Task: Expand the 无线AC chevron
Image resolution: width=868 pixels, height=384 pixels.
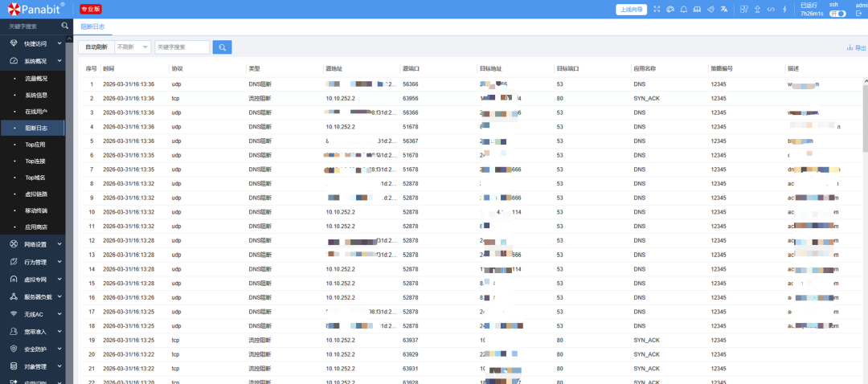Action: 59,314
